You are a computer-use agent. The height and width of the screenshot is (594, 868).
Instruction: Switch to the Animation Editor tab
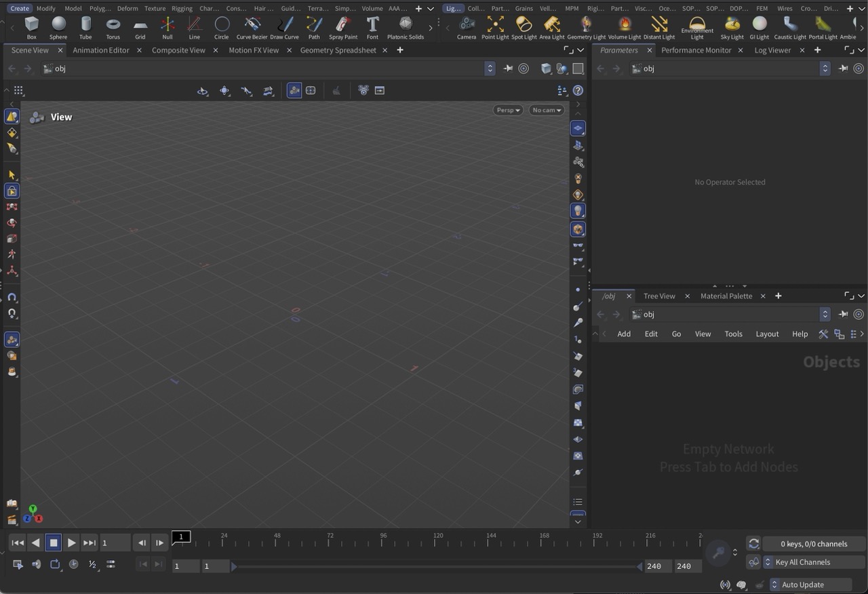pos(101,50)
